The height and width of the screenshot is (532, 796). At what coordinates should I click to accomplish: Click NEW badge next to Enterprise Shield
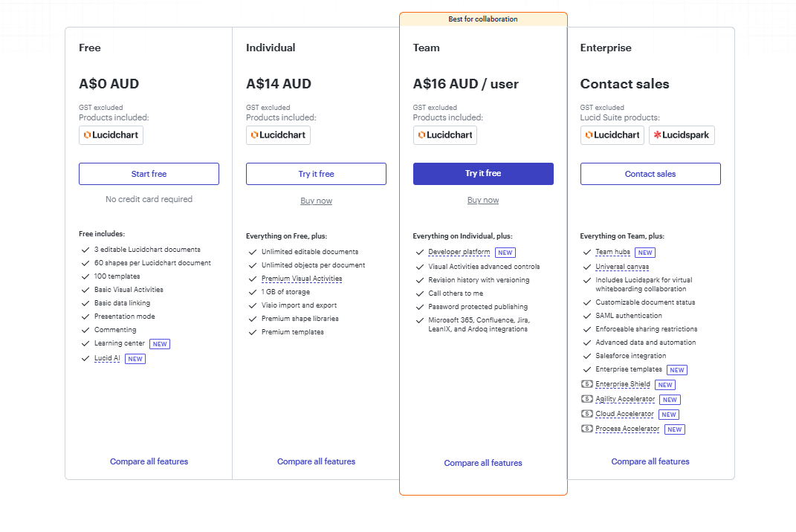pos(665,385)
